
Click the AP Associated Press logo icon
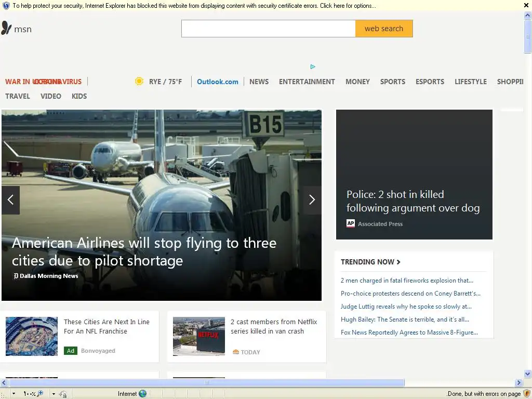pos(351,223)
